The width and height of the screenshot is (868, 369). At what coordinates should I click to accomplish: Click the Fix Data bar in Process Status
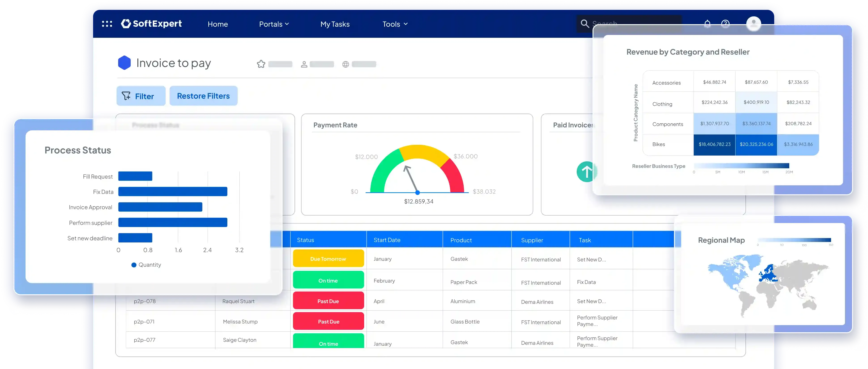coord(173,192)
